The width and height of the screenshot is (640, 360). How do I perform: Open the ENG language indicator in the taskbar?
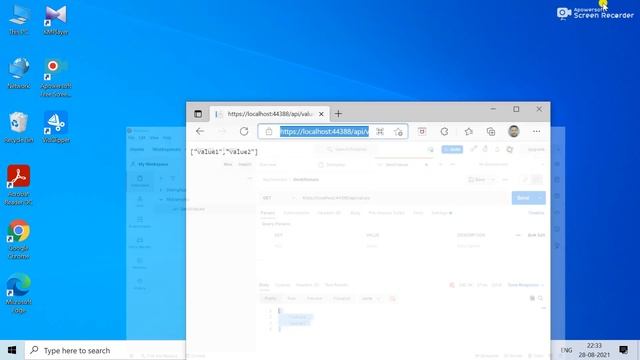pyautogui.click(x=566, y=350)
